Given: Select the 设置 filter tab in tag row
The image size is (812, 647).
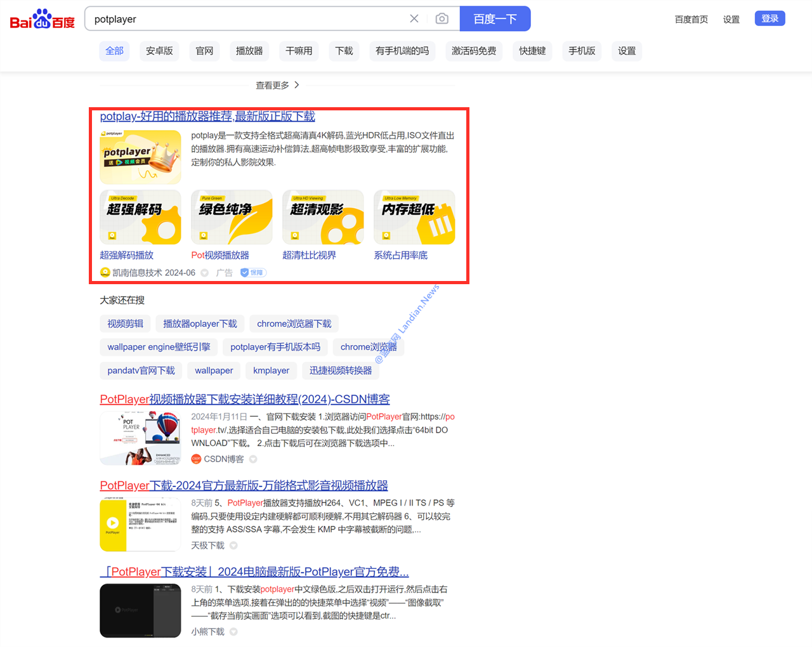Looking at the screenshot, I should (x=627, y=51).
